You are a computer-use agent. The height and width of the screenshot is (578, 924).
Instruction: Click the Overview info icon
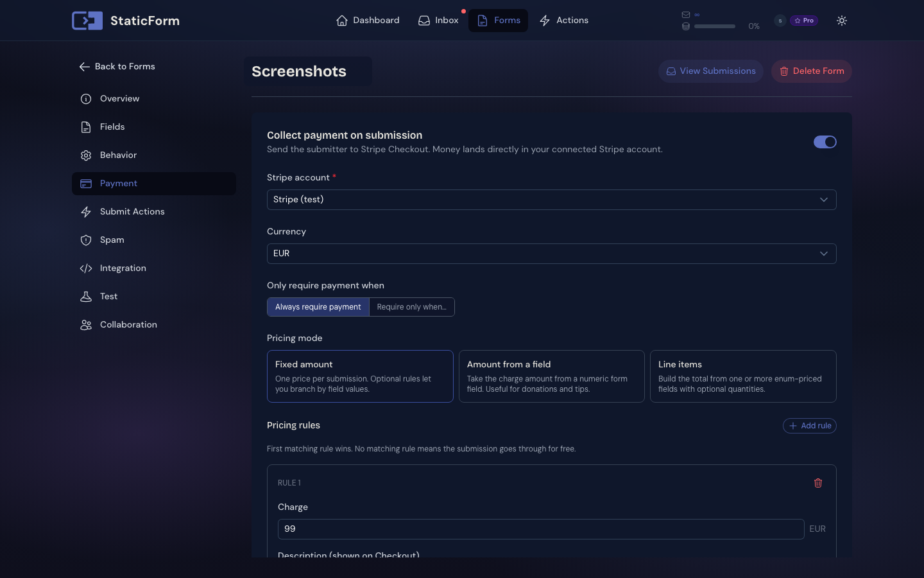(x=86, y=99)
